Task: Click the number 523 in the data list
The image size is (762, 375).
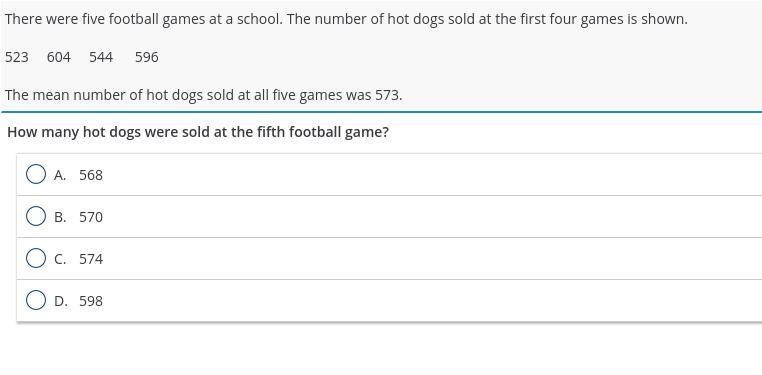Action: pos(17,57)
